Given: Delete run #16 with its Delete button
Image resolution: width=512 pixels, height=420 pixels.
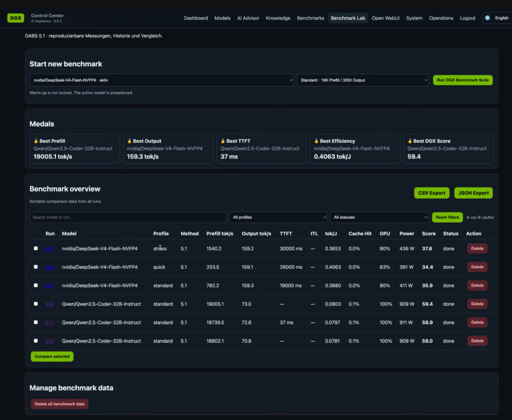Looking at the screenshot, I should 477,340.
